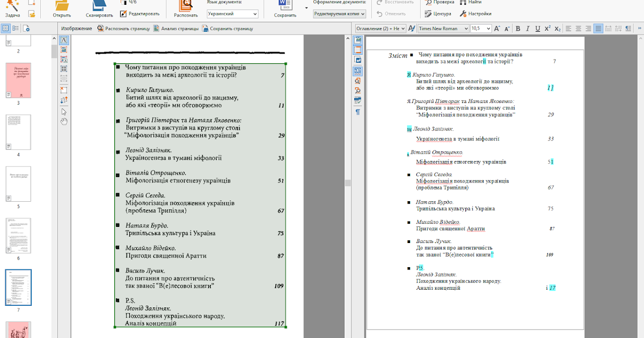This screenshot has width=644, height=338.
Task: Center align text
Action: point(579,28)
